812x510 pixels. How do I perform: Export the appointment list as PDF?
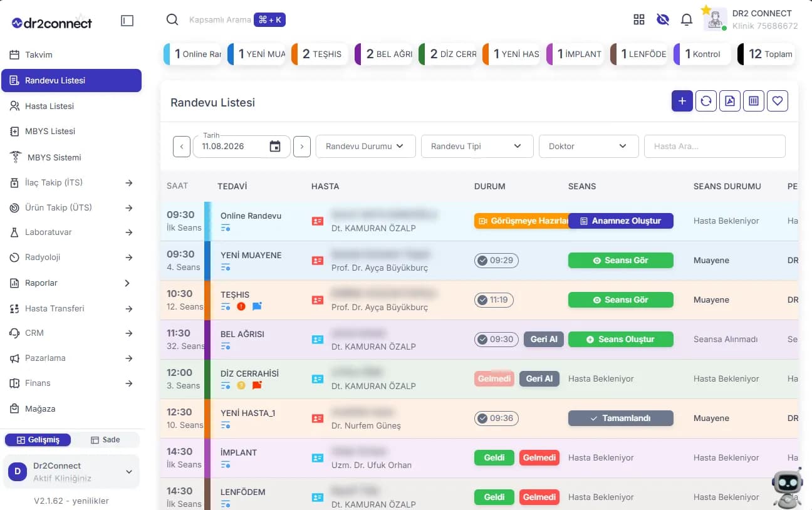click(730, 101)
